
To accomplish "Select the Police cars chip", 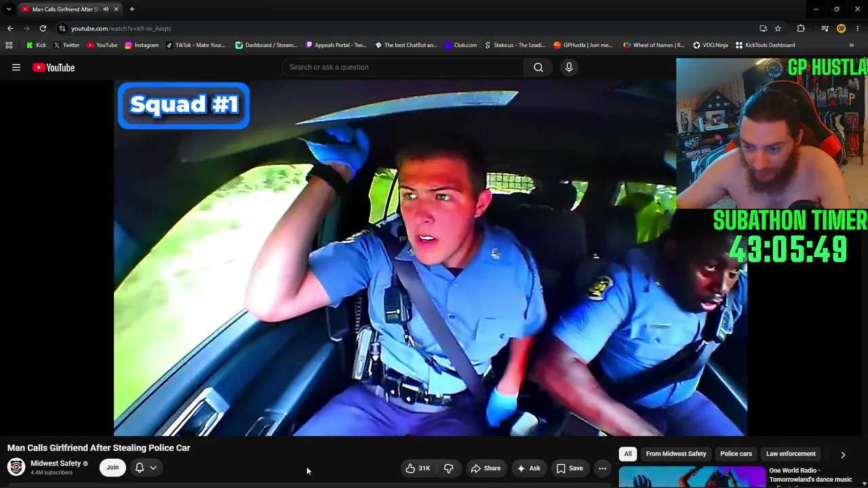I will point(736,454).
